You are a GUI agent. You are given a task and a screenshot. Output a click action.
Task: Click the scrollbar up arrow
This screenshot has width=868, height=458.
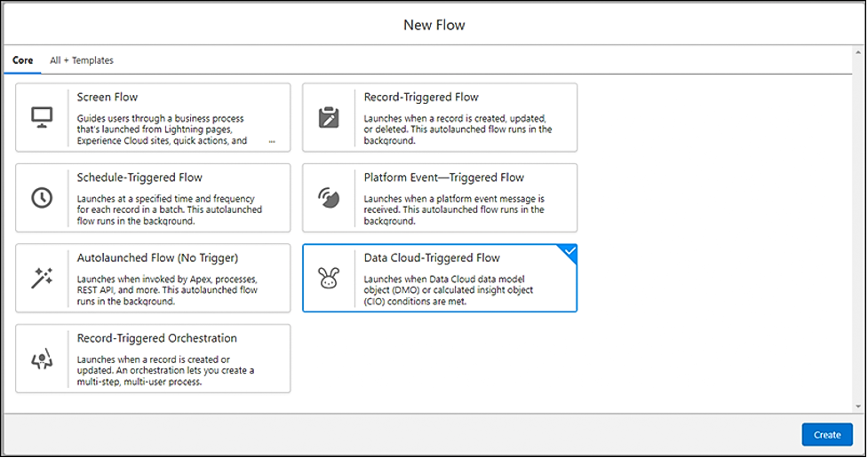(858, 52)
